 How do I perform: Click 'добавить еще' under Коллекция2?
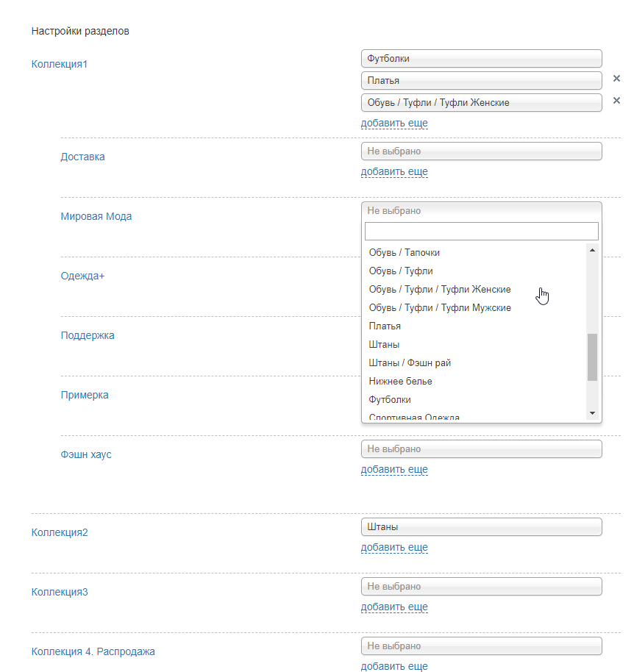click(394, 548)
